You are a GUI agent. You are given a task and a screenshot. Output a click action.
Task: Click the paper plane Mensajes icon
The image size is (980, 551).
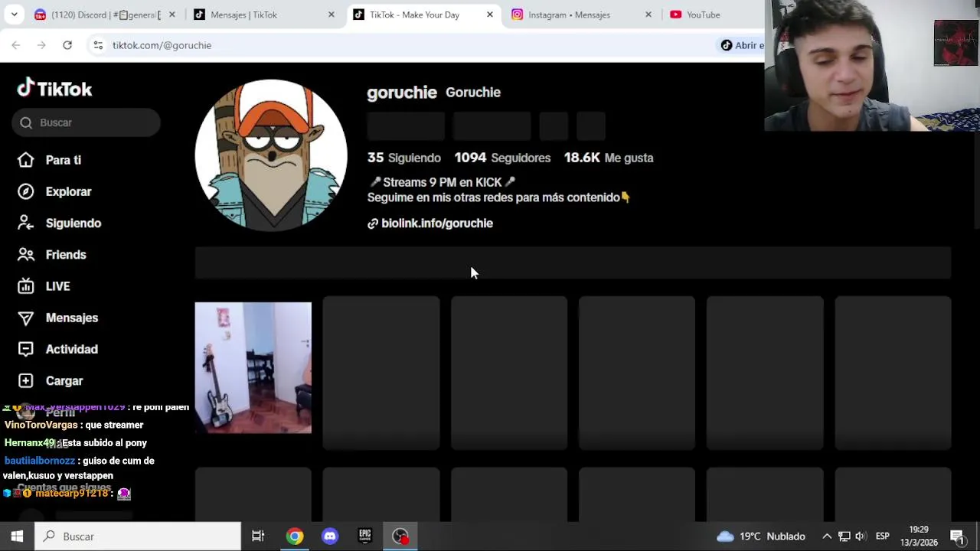[x=26, y=318]
